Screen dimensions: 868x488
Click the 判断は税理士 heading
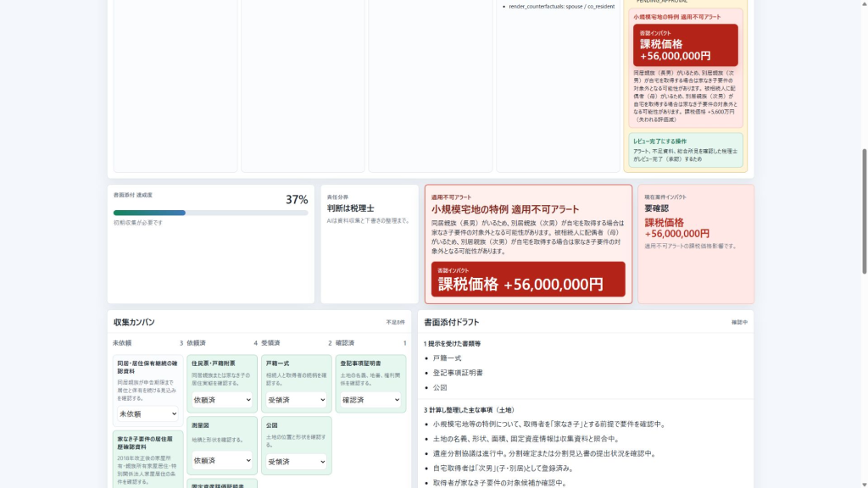pos(350,208)
